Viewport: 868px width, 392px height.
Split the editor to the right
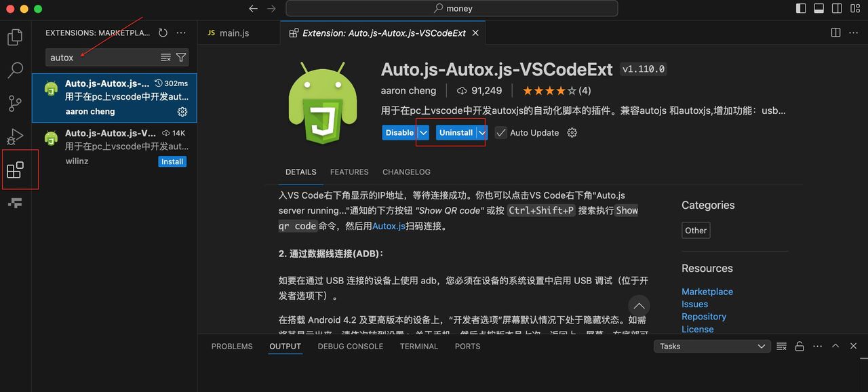coord(835,33)
